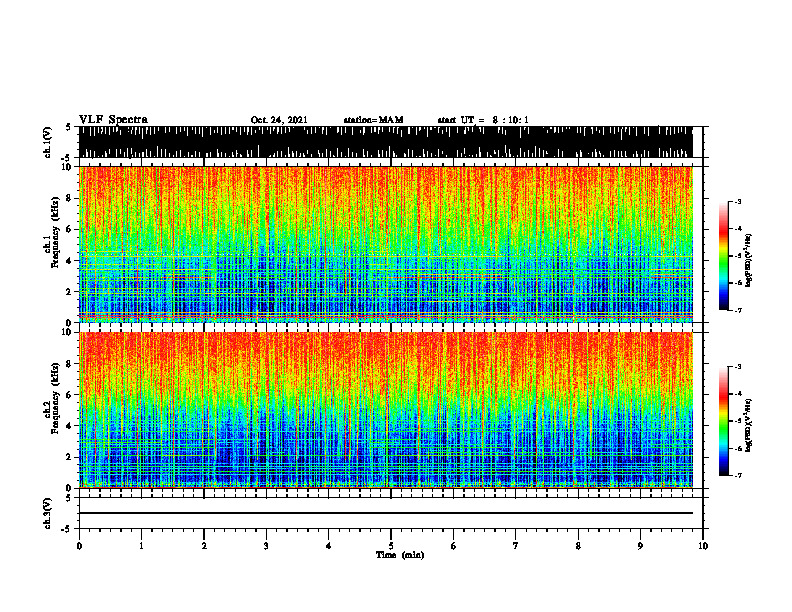Image resolution: width=792 pixels, height=612 pixels.
Task: Click ch.1 frequency axis tick "6"
Action: 70,229
